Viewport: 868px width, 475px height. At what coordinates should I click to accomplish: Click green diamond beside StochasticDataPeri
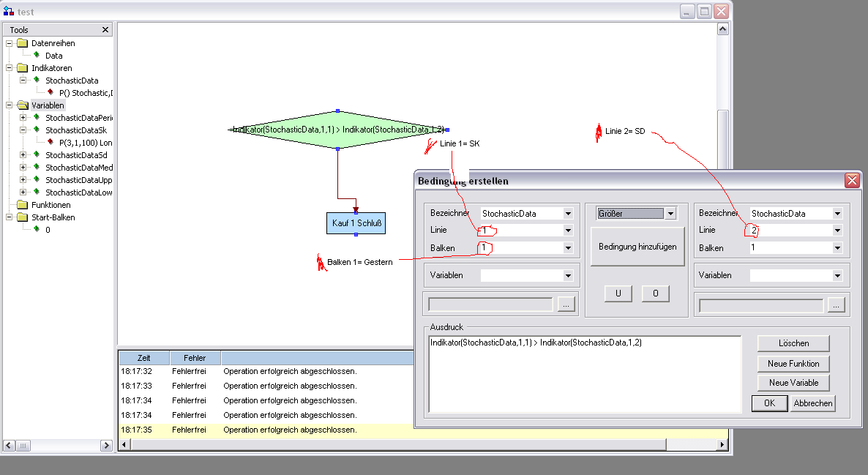tap(37, 117)
